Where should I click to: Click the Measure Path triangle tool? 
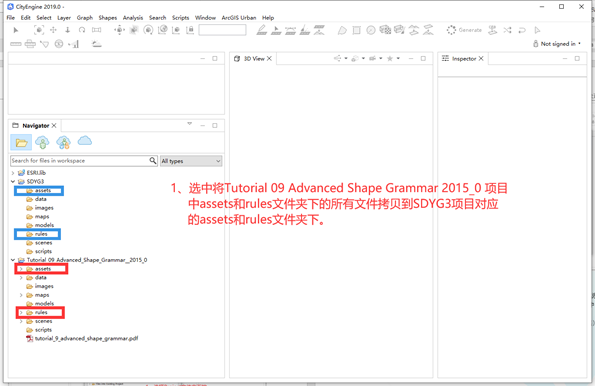click(x=44, y=44)
